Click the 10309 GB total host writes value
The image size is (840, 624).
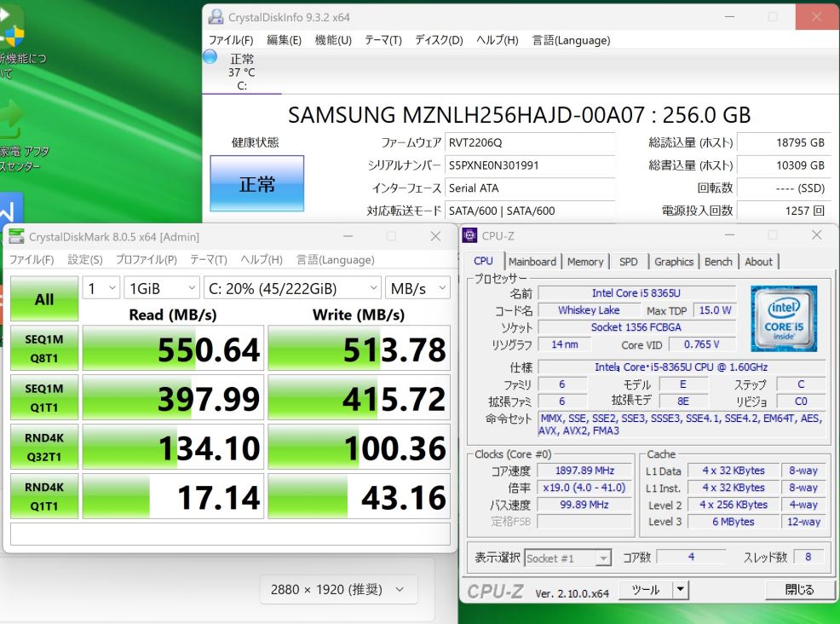pos(784,165)
